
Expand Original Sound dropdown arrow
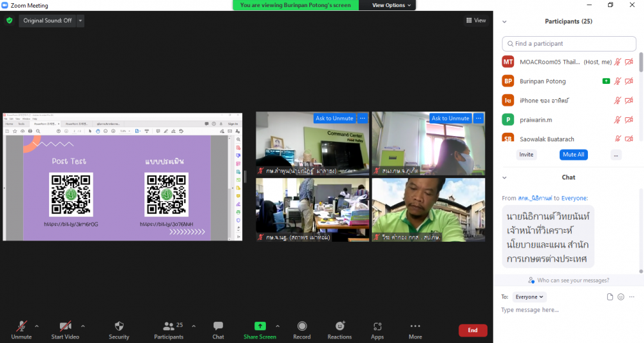[x=80, y=21]
